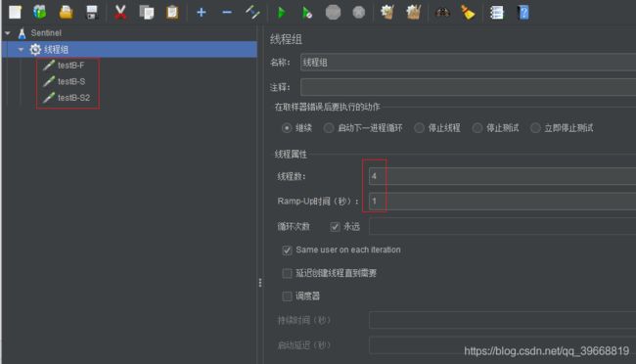Collapse the 线程组 tree node

click(21, 50)
